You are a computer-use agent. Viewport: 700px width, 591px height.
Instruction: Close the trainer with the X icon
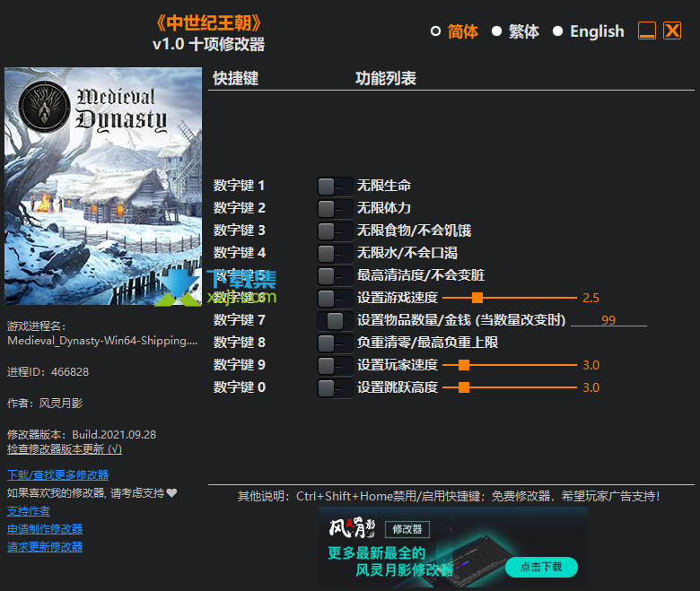click(x=672, y=30)
